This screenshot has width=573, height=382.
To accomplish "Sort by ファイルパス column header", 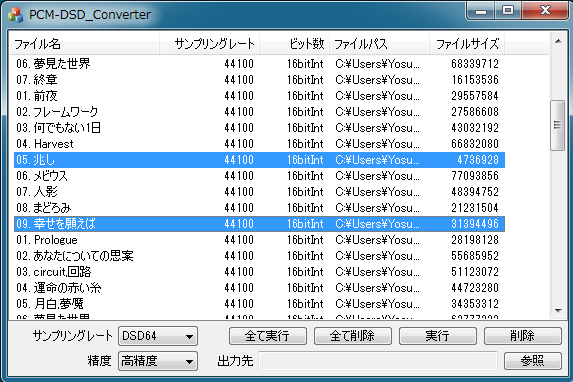I will point(379,44).
